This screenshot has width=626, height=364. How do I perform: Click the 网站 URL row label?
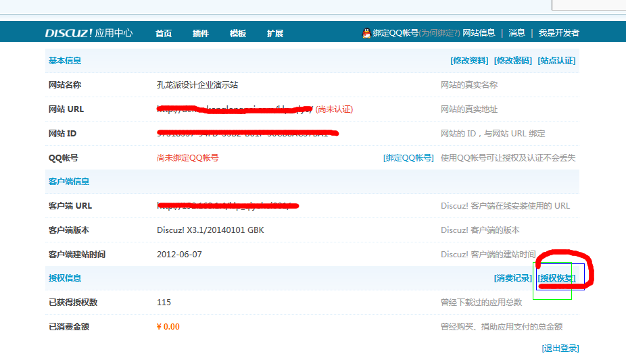[x=66, y=109]
